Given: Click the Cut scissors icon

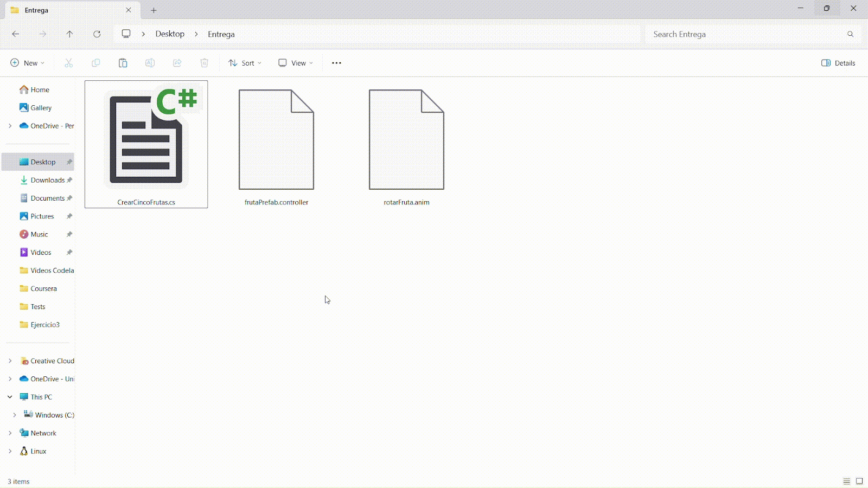Looking at the screenshot, I should [x=69, y=63].
